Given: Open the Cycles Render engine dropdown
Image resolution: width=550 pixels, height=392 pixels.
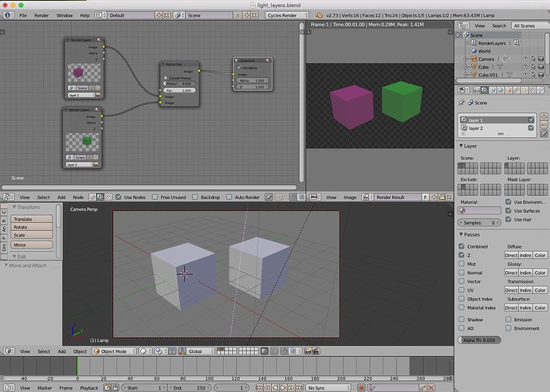Looking at the screenshot, I should pyautogui.click(x=287, y=15).
